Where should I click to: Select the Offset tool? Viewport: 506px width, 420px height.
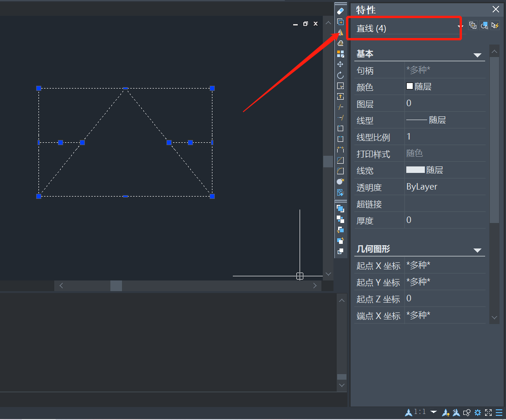pyautogui.click(x=340, y=43)
